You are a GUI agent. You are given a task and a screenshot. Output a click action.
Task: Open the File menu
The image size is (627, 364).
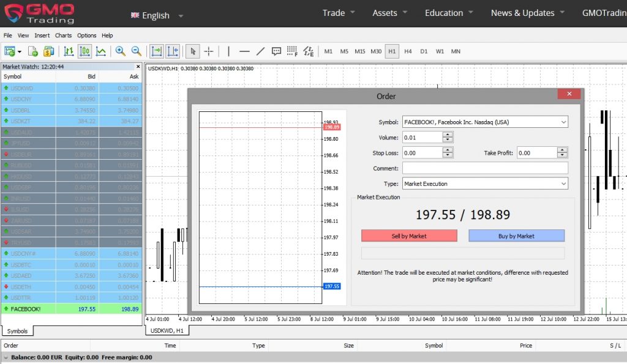pos(7,35)
